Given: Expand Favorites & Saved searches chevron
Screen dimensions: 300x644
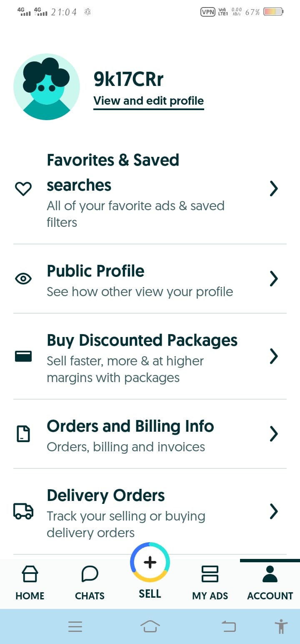Looking at the screenshot, I should (274, 189).
